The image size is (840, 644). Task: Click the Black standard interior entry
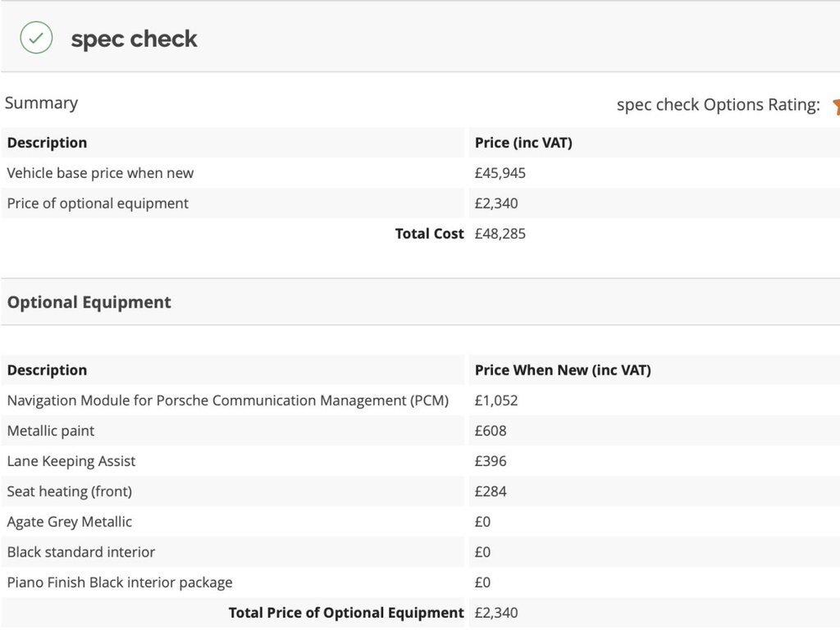(x=80, y=552)
